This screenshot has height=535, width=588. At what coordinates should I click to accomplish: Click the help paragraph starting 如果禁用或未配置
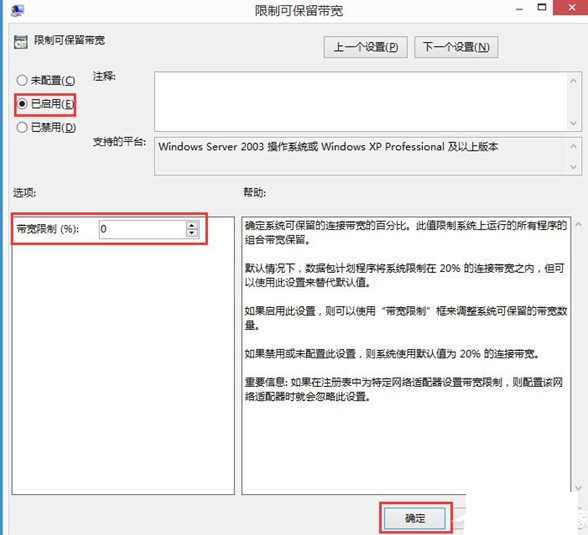coord(392,354)
